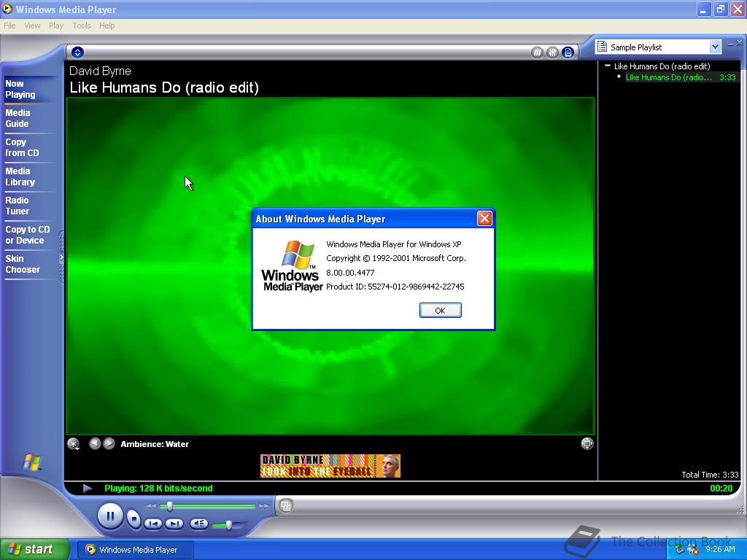Screen dimensions: 747x560
Task: Mute the audio with the speaker button
Action: click(x=198, y=524)
